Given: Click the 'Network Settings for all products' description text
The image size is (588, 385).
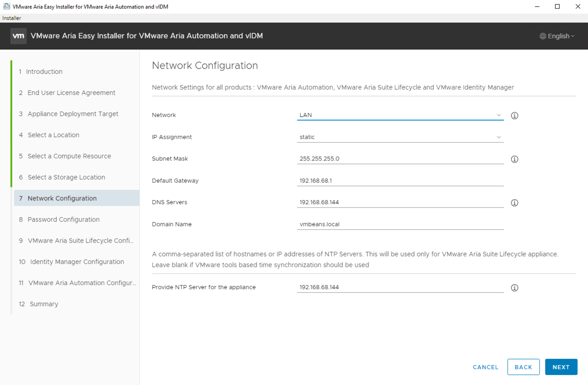Looking at the screenshot, I should click(x=333, y=87).
